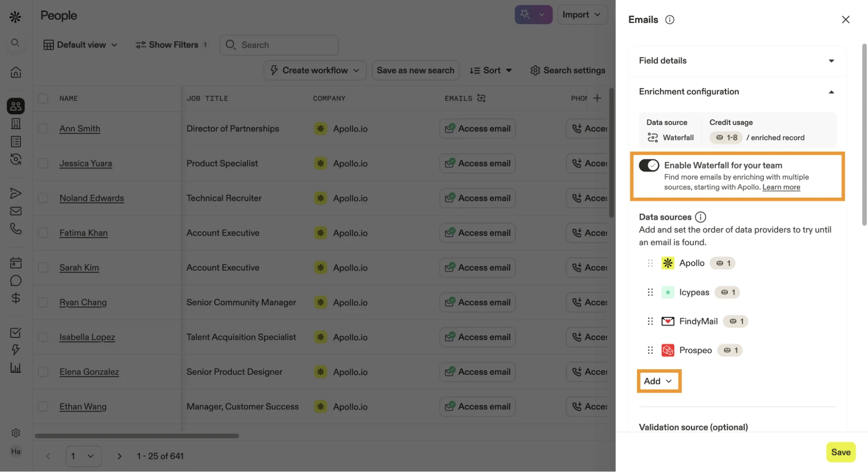The width and height of the screenshot is (868, 472).
Task: Open the Import dropdown
Action: click(582, 14)
